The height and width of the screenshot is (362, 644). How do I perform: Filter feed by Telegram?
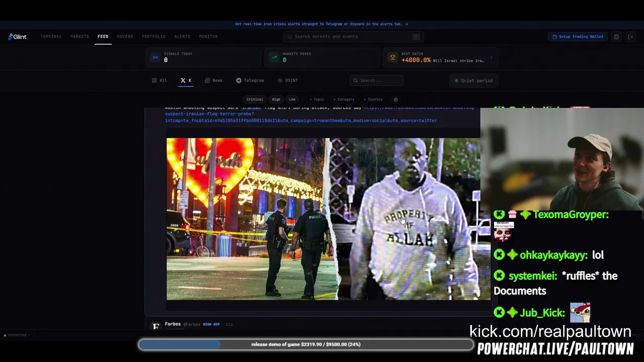(x=250, y=80)
